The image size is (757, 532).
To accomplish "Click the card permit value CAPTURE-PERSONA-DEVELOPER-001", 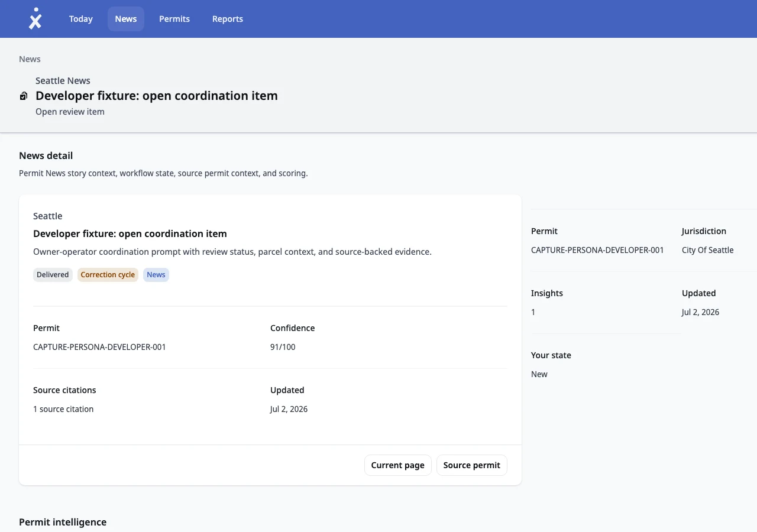I will [x=99, y=347].
